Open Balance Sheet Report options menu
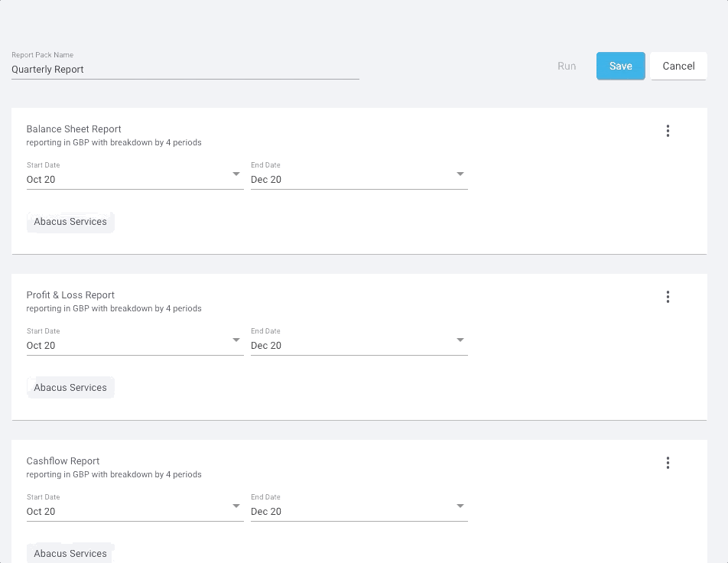This screenshot has height=563, width=728. (668, 131)
